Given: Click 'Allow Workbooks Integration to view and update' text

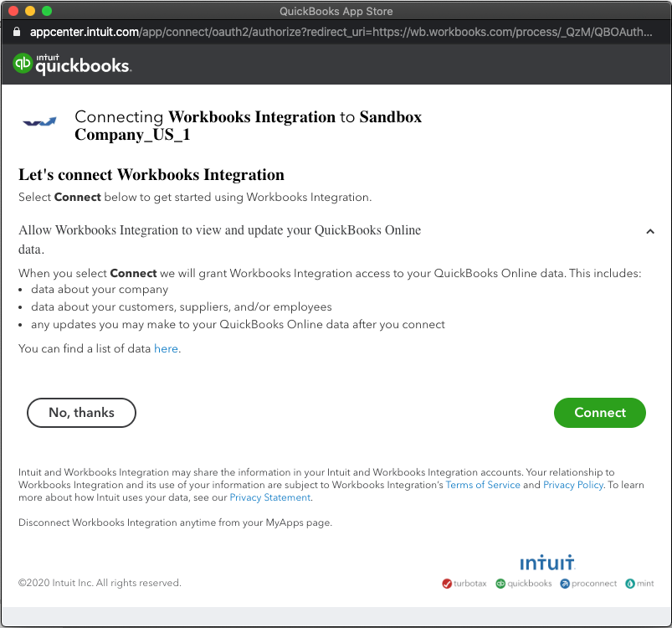Looking at the screenshot, I should coord(219,239).
